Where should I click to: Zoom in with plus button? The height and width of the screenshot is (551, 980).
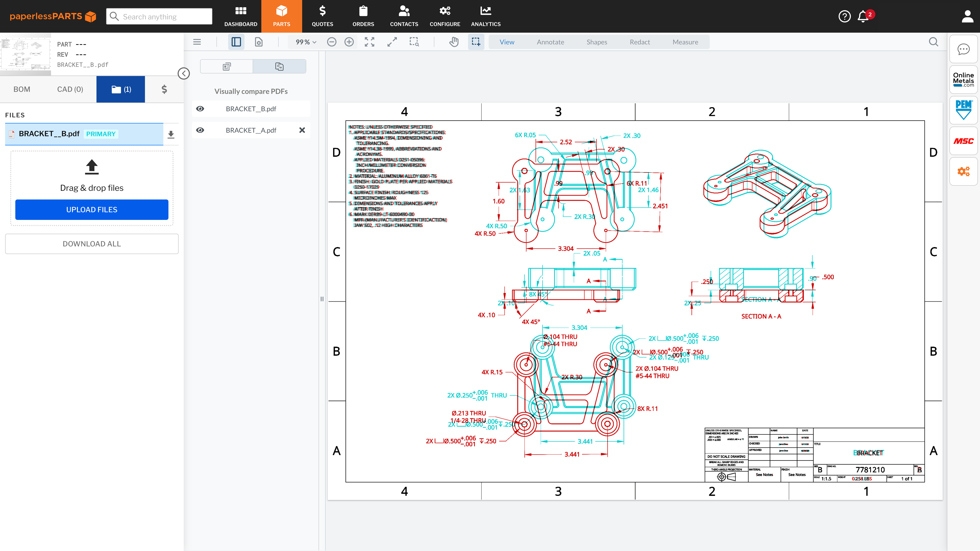pos(349,42)
